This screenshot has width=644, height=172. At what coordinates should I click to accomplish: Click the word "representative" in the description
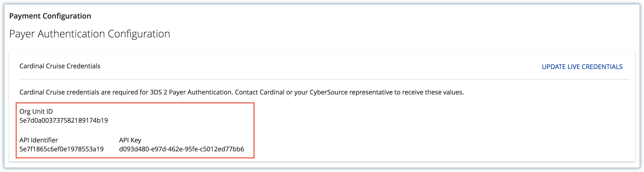pyautogui.click(x=371, y=92)
